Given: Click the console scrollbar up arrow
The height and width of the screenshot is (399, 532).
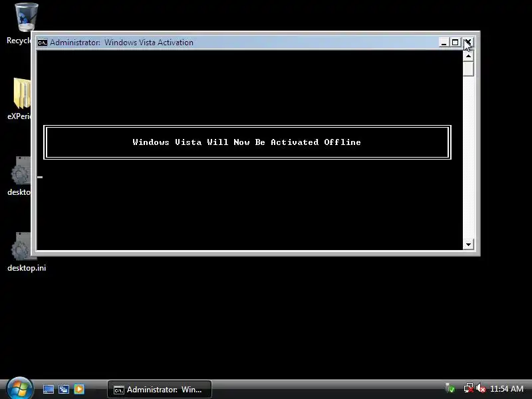Looking at the screenshot, I should (468, 56).
